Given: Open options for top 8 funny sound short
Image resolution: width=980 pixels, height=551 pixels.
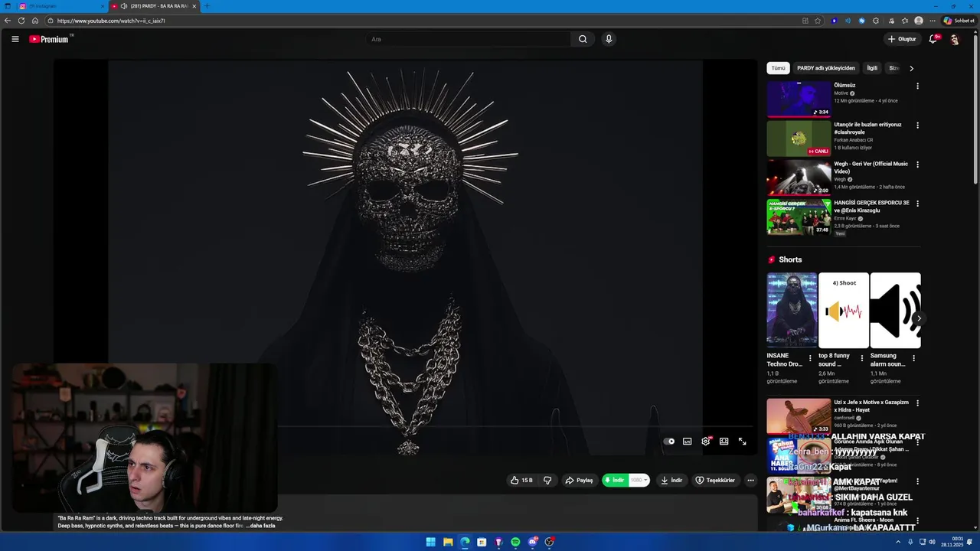Looking at the screenshot, I should (x=862, y=357).
